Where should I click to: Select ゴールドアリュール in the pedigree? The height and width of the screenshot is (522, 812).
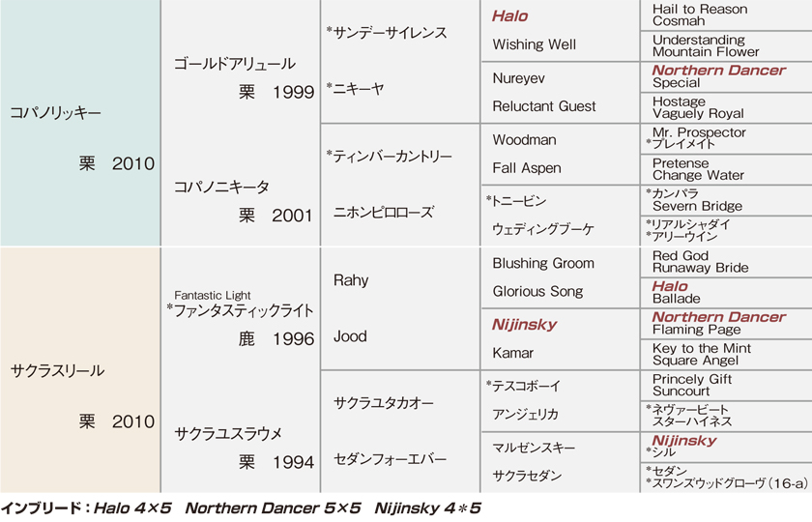coord(234,64)
